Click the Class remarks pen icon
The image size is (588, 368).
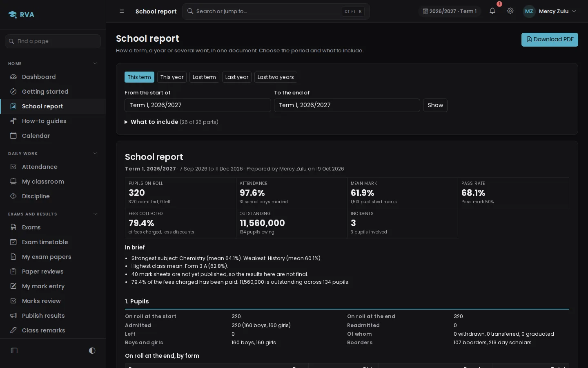[x=13, y=330]
